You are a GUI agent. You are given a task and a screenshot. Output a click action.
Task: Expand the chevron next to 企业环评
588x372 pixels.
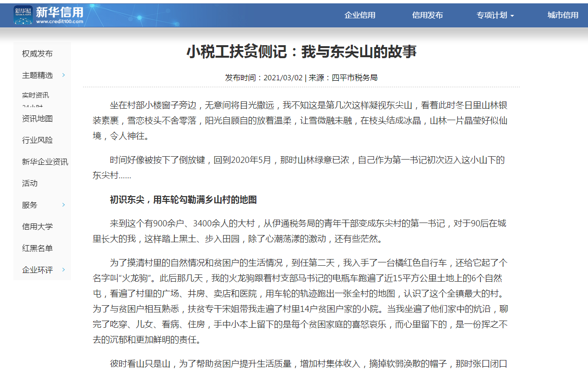click(x=63, y=270)
